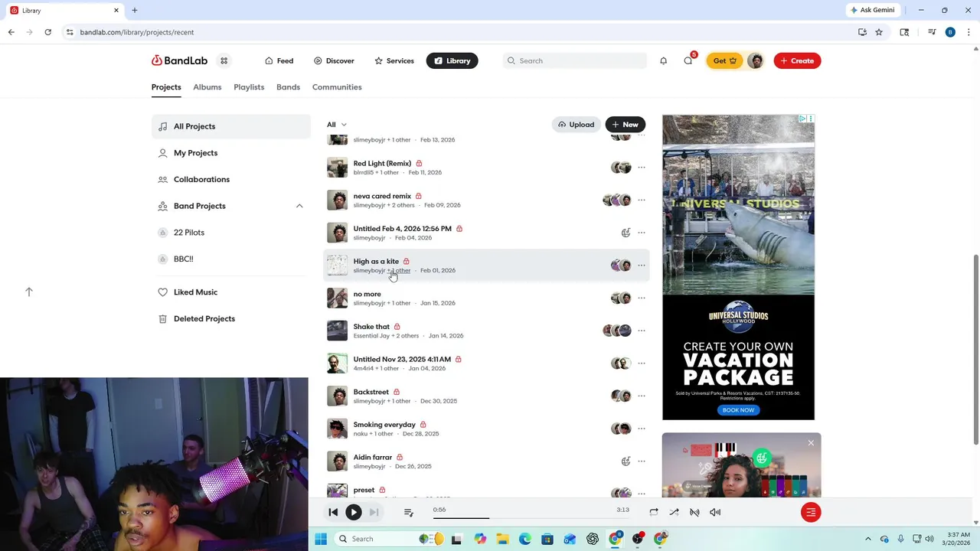Open the Shake that project

(x=371, y=327)
